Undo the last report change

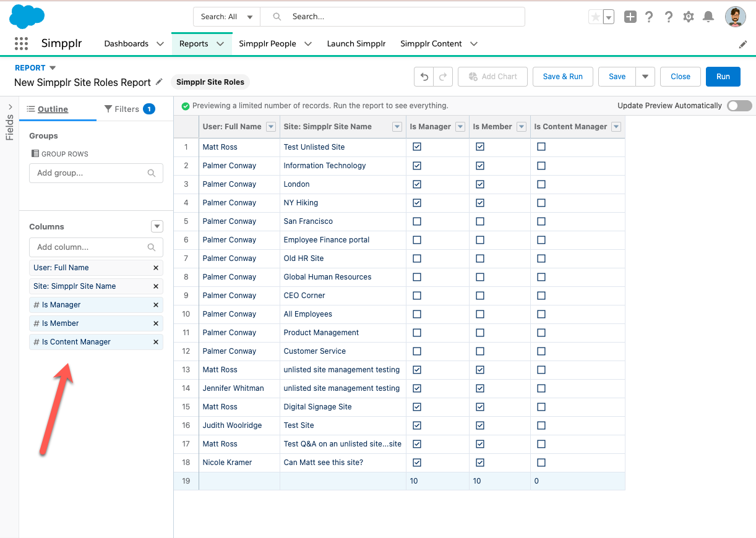click(x=424, y=77)
